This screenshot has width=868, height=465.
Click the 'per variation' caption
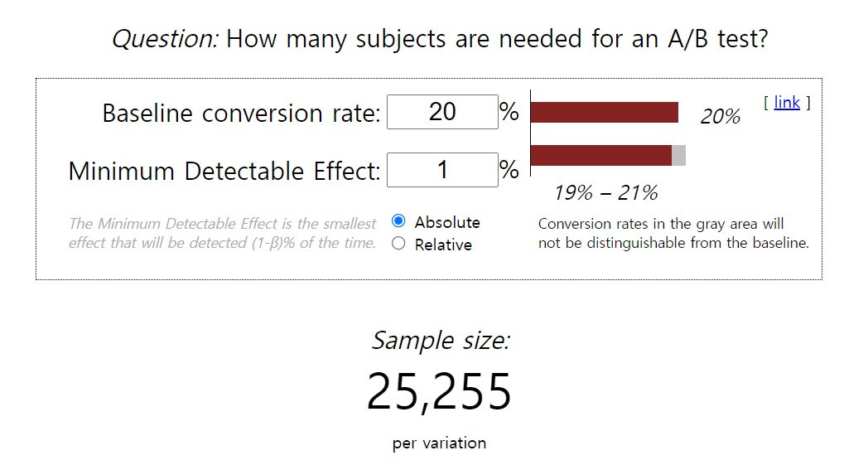440,443
